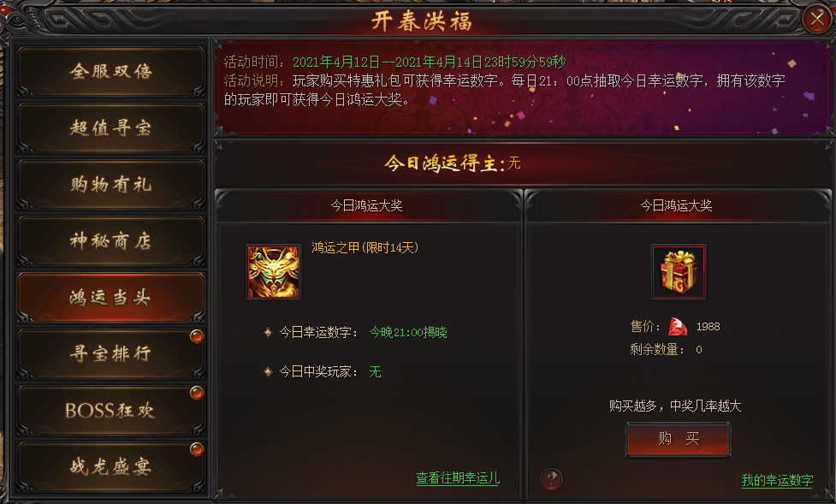Select the 神秘商店 tab

[111, 241]
